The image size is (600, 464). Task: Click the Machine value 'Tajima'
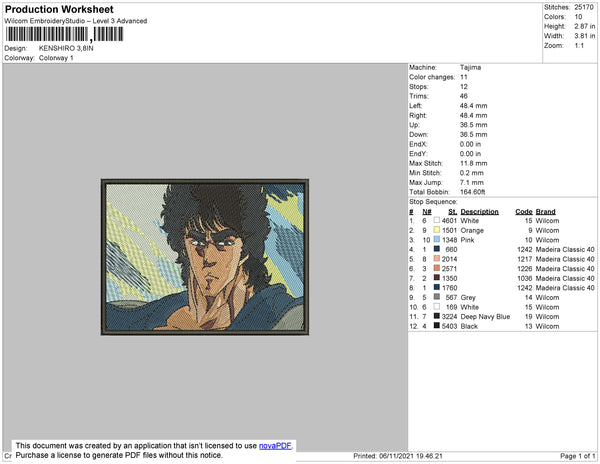[x=470, y=67]
